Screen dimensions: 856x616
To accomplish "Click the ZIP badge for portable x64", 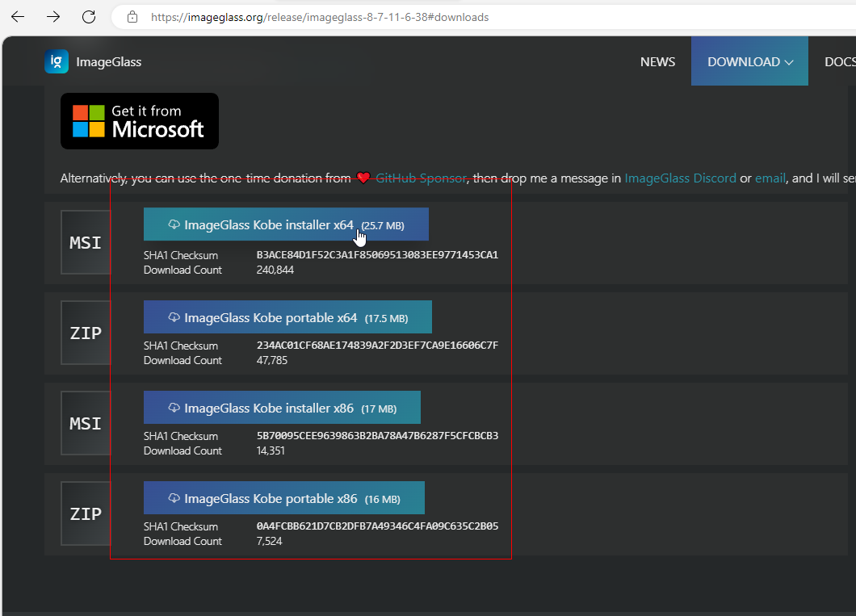I will (86, 333).
